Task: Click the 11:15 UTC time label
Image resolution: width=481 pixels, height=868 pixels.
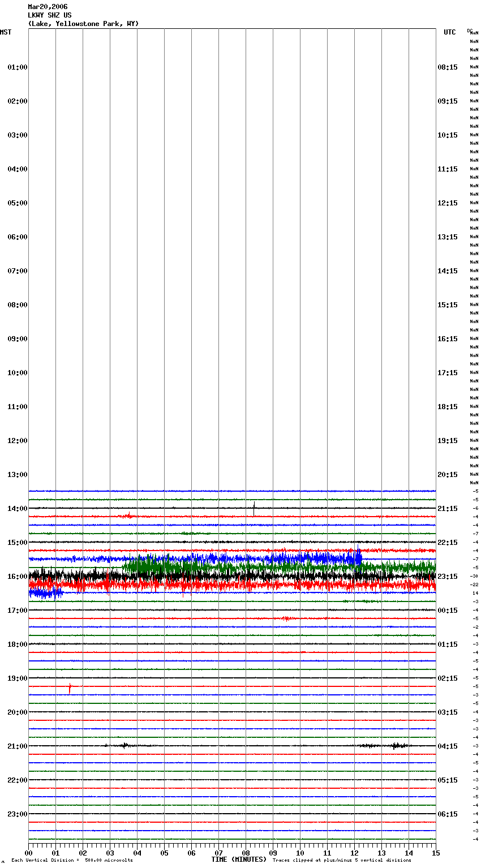Action: [x=448, y=169]
